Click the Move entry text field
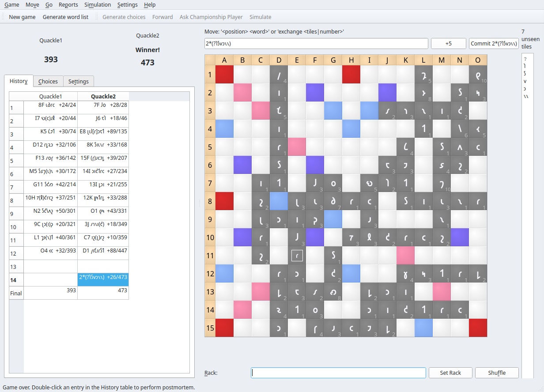 pos(316,44)
